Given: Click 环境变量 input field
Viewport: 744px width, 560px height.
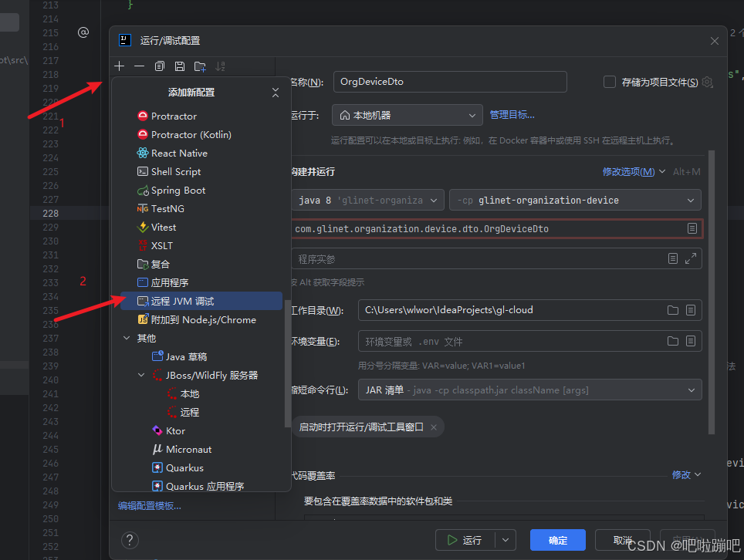Looking at the screenshot, I should click(530, 341).
